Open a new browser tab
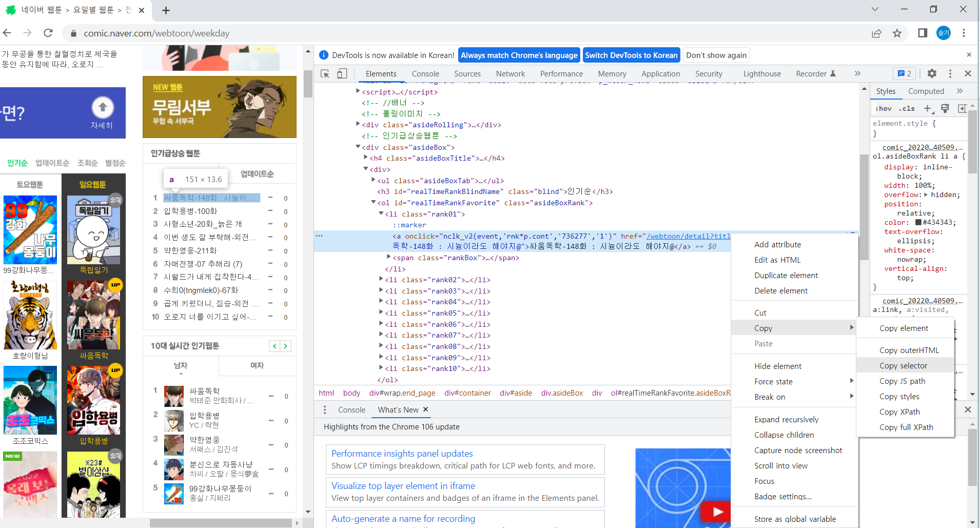 [x=166, y=10]
